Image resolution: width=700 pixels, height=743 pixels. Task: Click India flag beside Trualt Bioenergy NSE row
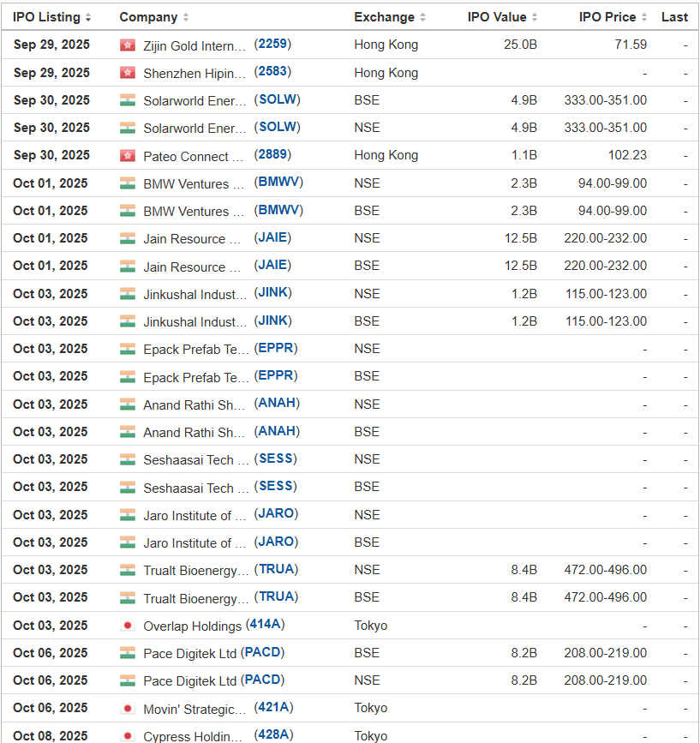coord(128,570)
